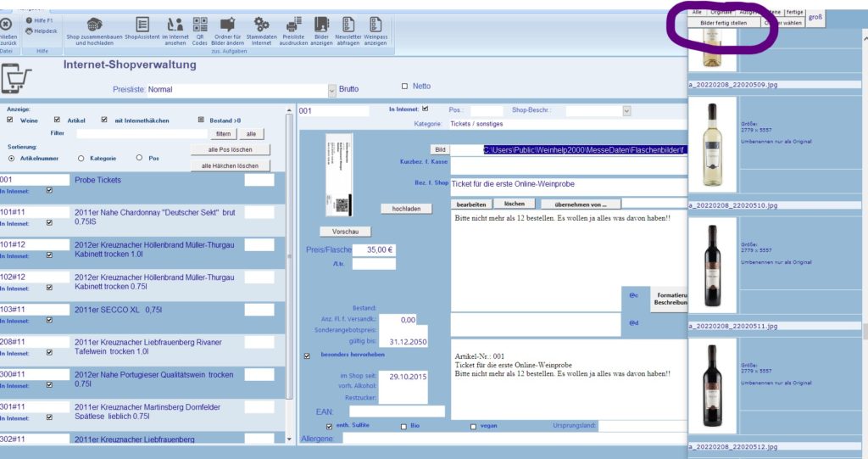Expand the Preisliste dropdown
The height and width of the screenshot is (459, 868).
click(x=331, y=90)
